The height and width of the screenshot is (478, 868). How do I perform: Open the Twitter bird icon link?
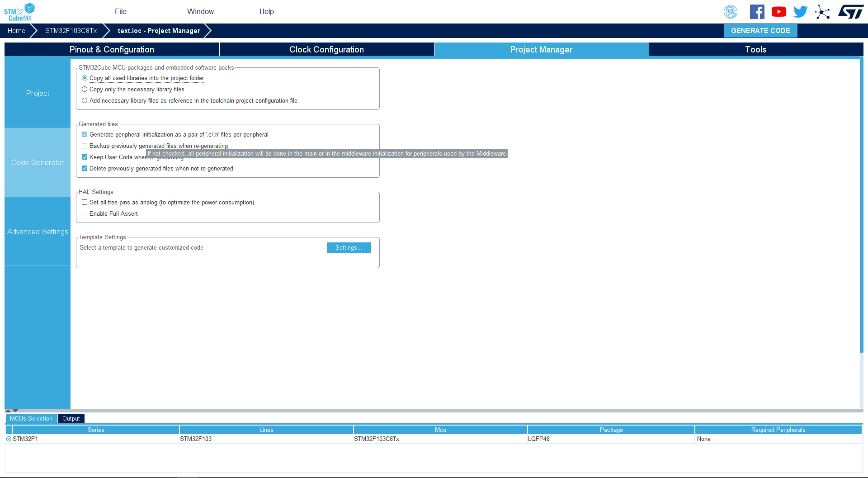click(801, 12)
